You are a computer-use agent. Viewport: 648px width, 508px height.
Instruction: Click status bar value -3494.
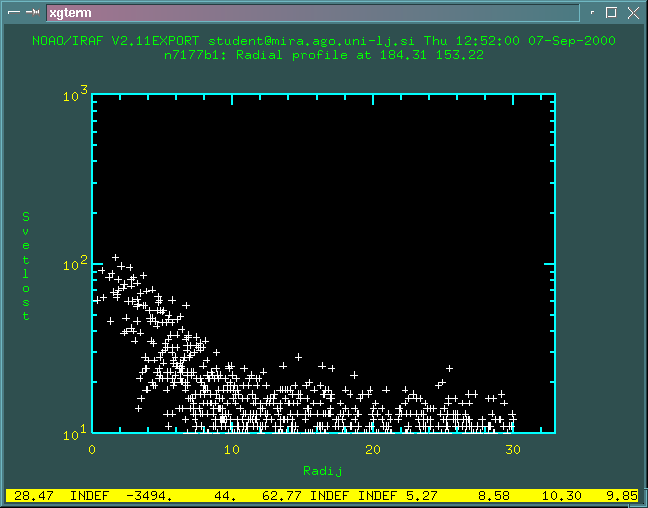click(150, 495)
